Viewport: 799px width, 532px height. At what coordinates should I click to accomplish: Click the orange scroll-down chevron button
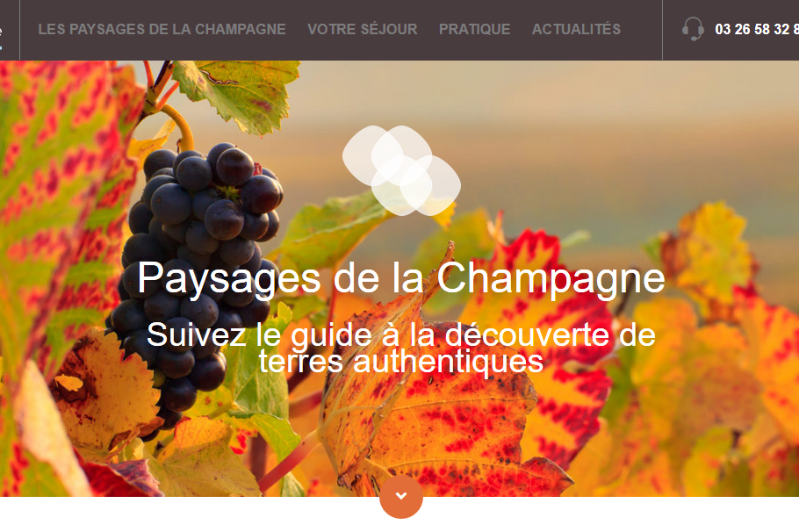point(401,496)
